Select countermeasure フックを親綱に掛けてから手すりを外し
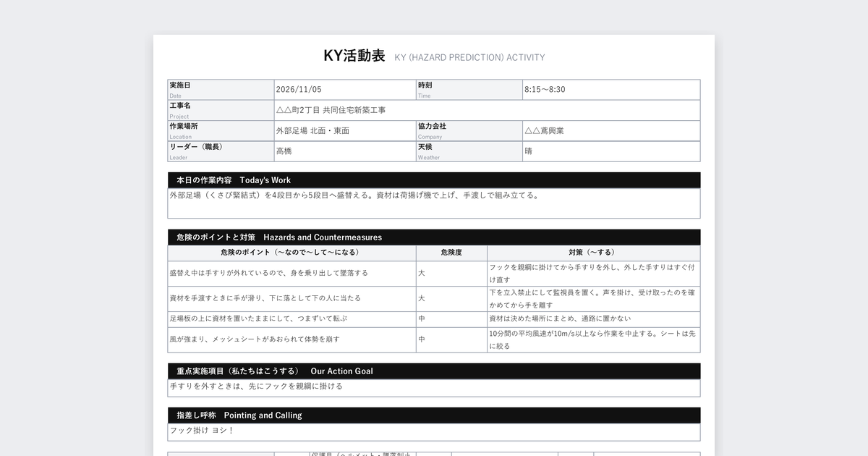The width and height of the screenshot is (868, 456). point(594,274)
